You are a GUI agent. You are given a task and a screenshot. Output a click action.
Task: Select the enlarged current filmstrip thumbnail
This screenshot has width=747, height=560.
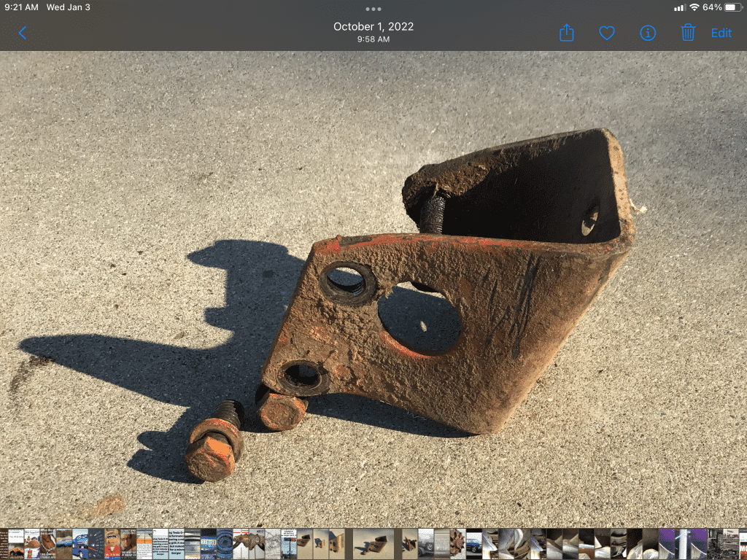click(373, 544)
